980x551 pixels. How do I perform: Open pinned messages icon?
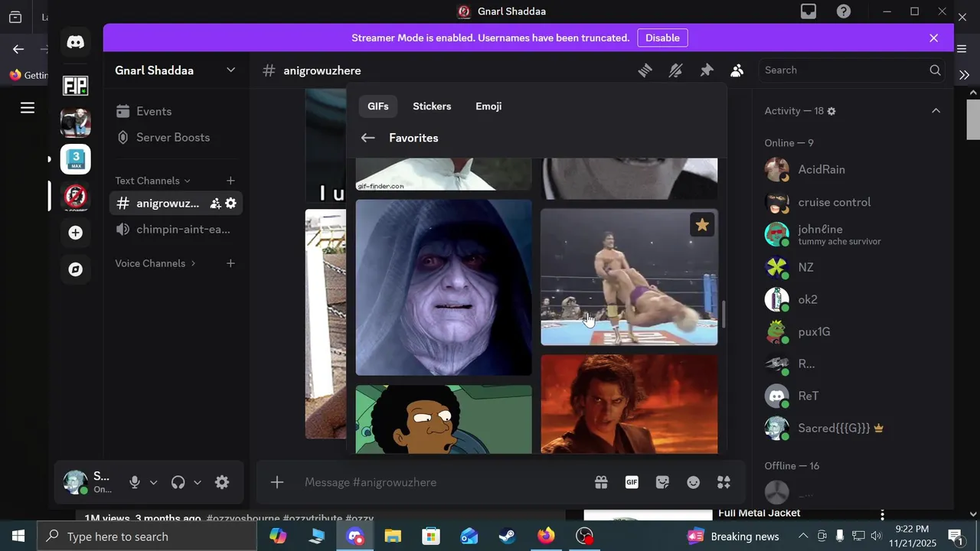point(707,70)
